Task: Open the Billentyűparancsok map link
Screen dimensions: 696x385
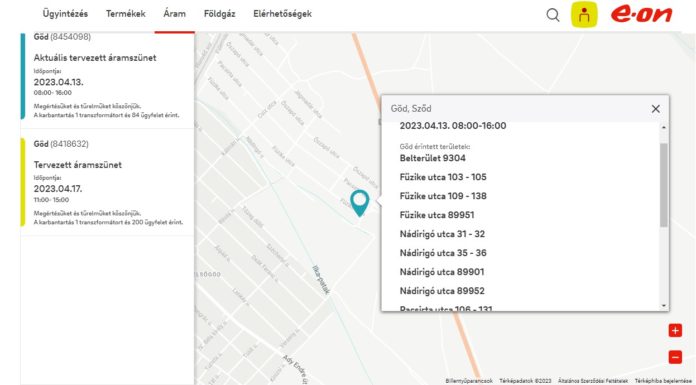Action: pos(469,381)
